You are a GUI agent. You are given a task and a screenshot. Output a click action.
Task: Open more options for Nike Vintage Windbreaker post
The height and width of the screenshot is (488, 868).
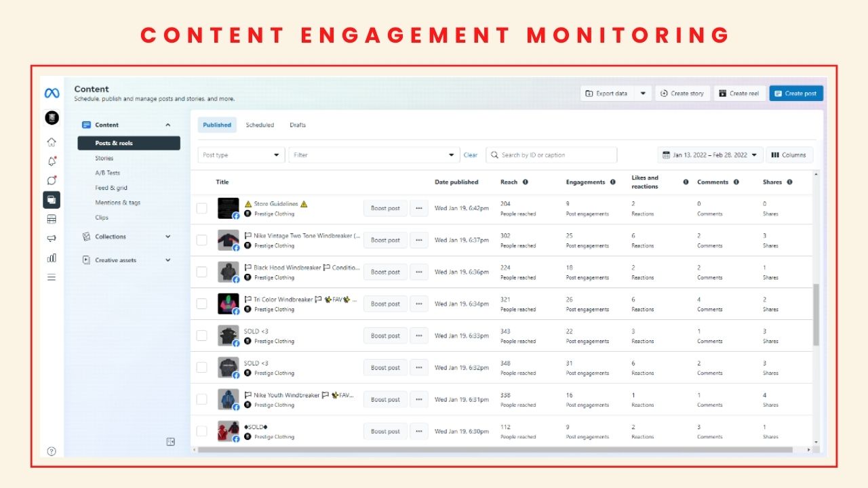pos(419,240)
